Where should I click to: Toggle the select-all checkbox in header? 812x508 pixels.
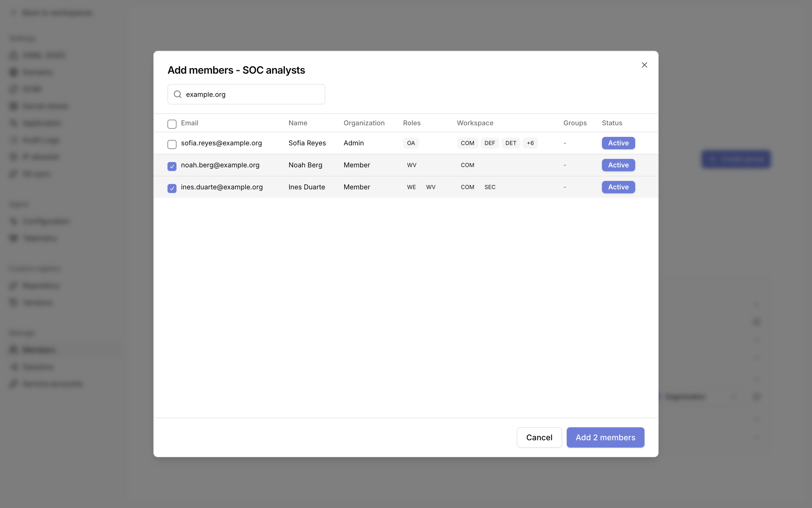pos(172,124)
